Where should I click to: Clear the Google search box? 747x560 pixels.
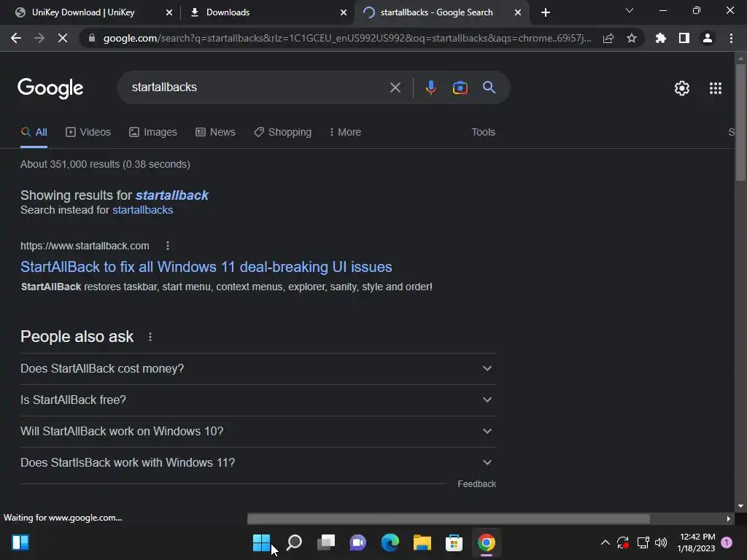(x=395, y=87)
